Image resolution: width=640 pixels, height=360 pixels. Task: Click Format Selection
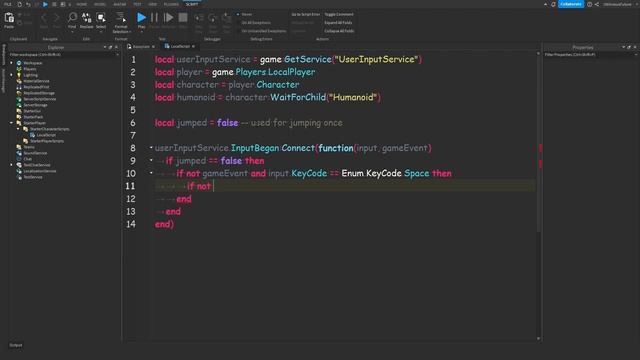(x=121, y=22)
